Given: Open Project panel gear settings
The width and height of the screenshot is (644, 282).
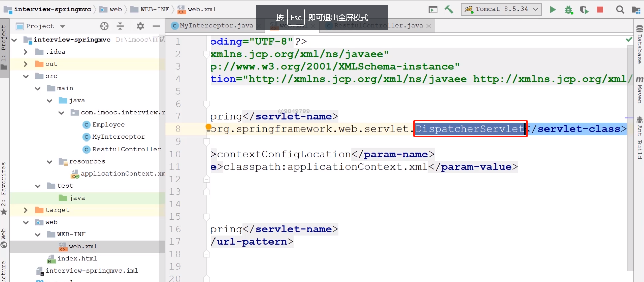Looking at the screenshot, I should (x=140, y=26).
